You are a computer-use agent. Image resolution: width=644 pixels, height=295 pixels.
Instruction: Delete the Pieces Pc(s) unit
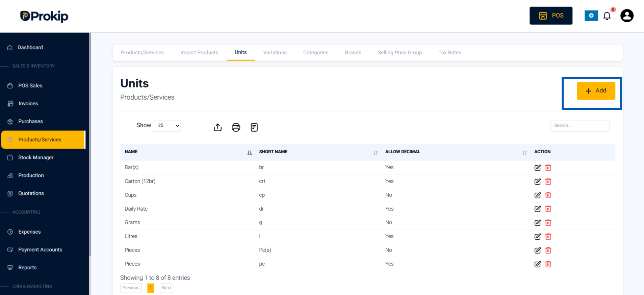pos(548,250)
